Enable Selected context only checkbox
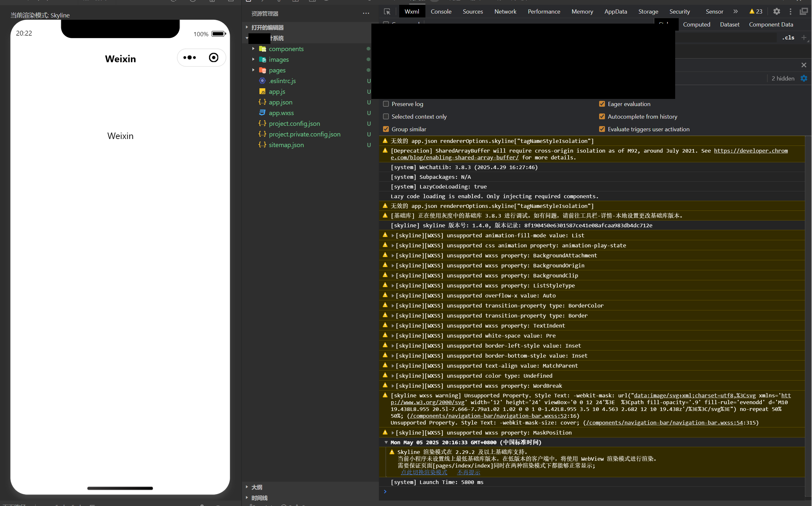This screenshot has height=506, width=812. point(386,116)
